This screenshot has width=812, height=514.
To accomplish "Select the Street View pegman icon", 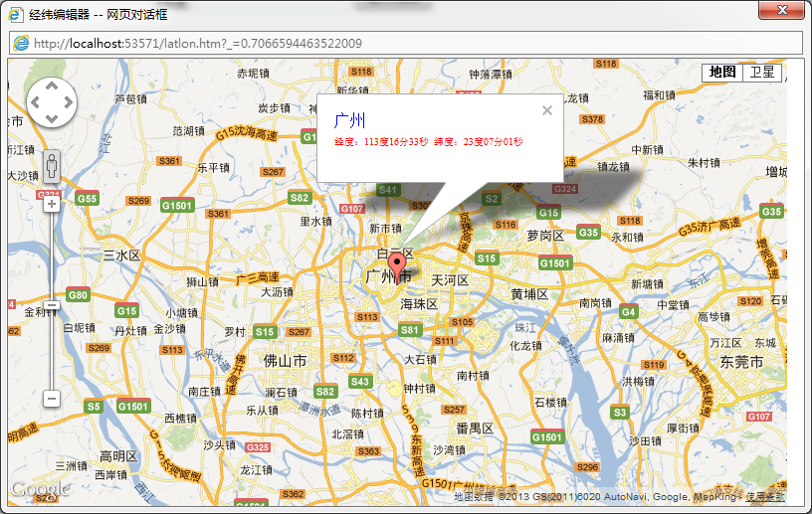I will 52,166.
